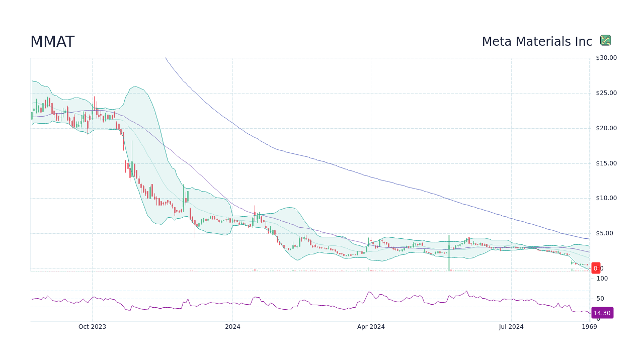
Task: Select the Jul 2024 date axis label
Action: point(511,326)
